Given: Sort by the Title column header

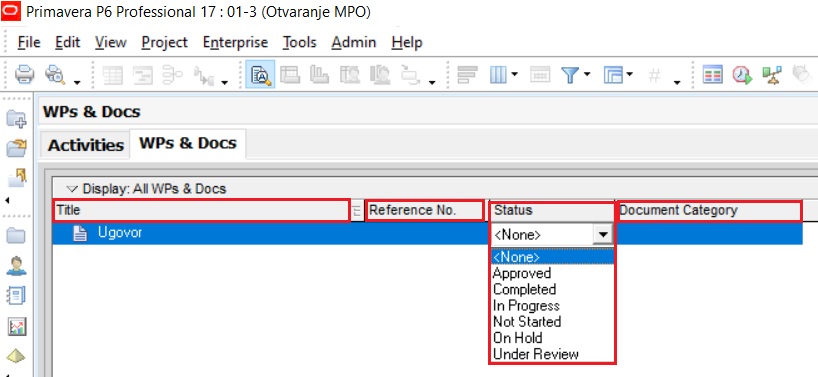Looking at the screenshot, I should (x=202, y=211).
